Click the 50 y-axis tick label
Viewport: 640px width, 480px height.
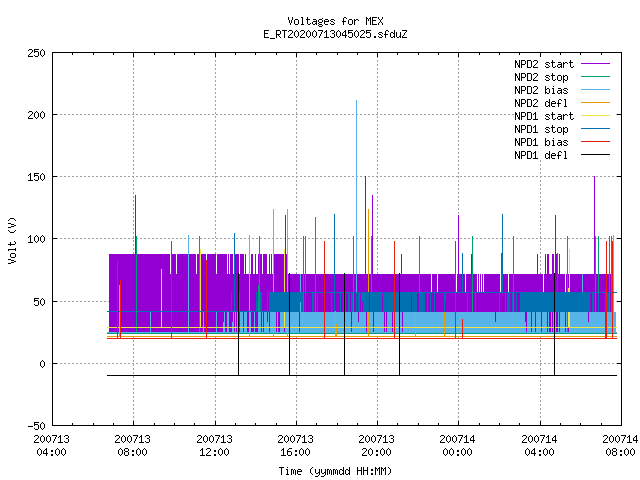click(x=39, y=302)
